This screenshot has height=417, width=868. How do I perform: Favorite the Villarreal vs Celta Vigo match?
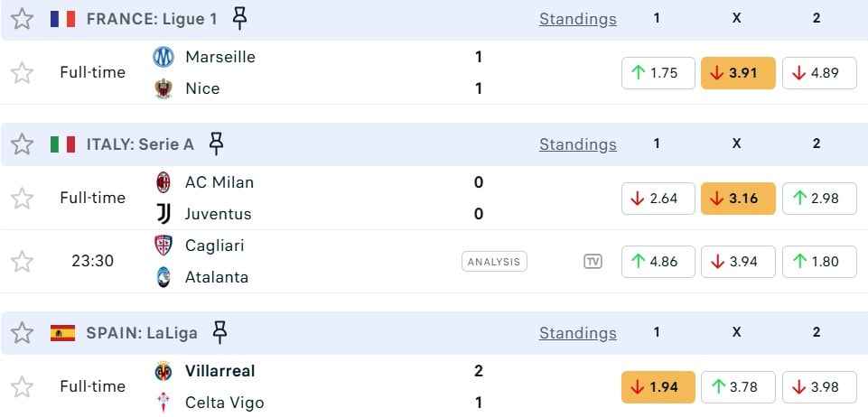point(22,387)
